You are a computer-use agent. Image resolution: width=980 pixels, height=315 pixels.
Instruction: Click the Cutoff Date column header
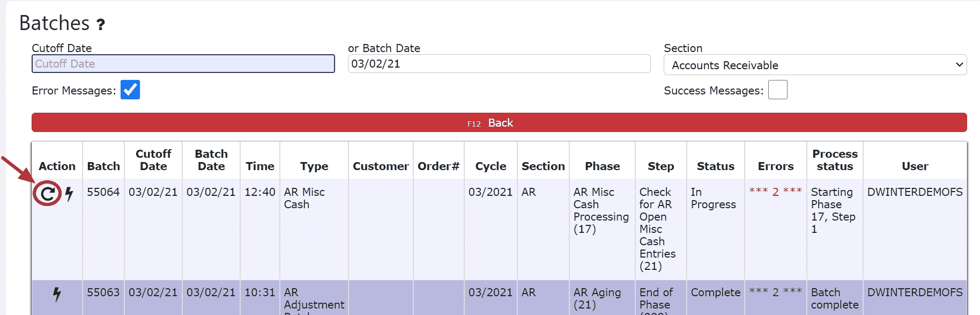coord(153,160)
